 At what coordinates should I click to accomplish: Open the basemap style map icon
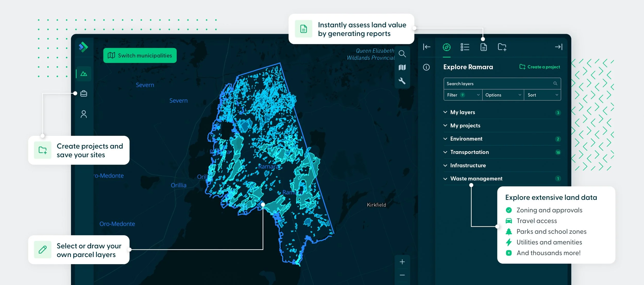pyautogui.click(x=402, y=67)
